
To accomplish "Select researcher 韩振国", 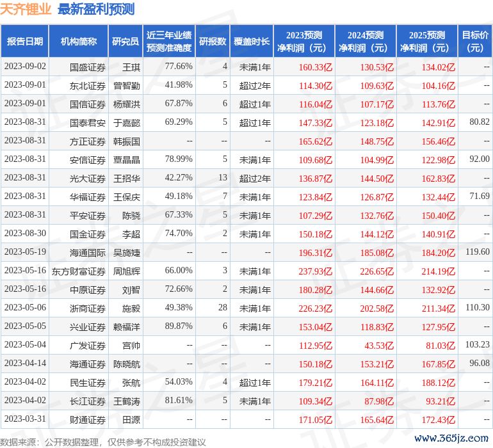I will tap(127, 141).
